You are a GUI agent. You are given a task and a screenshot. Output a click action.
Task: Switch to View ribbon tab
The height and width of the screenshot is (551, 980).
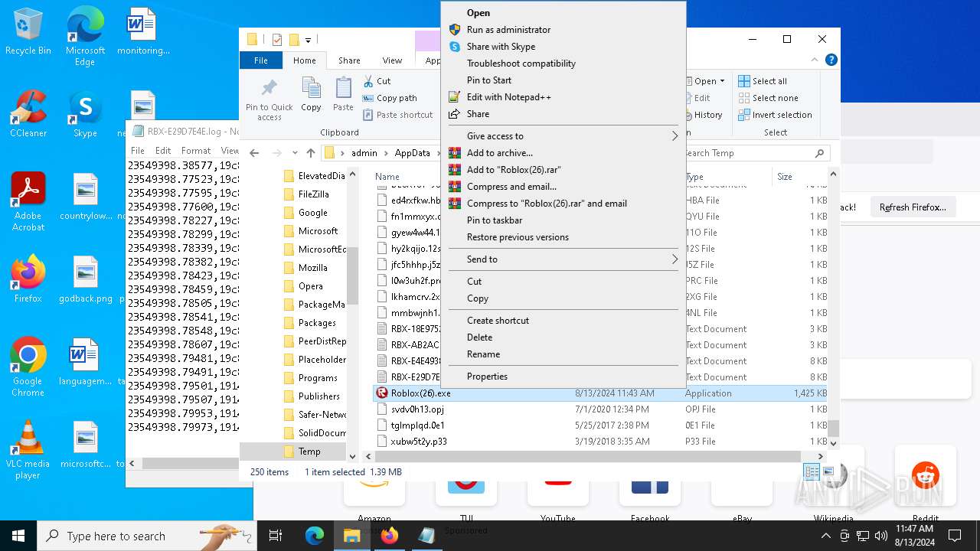click(x=392, y=60)
